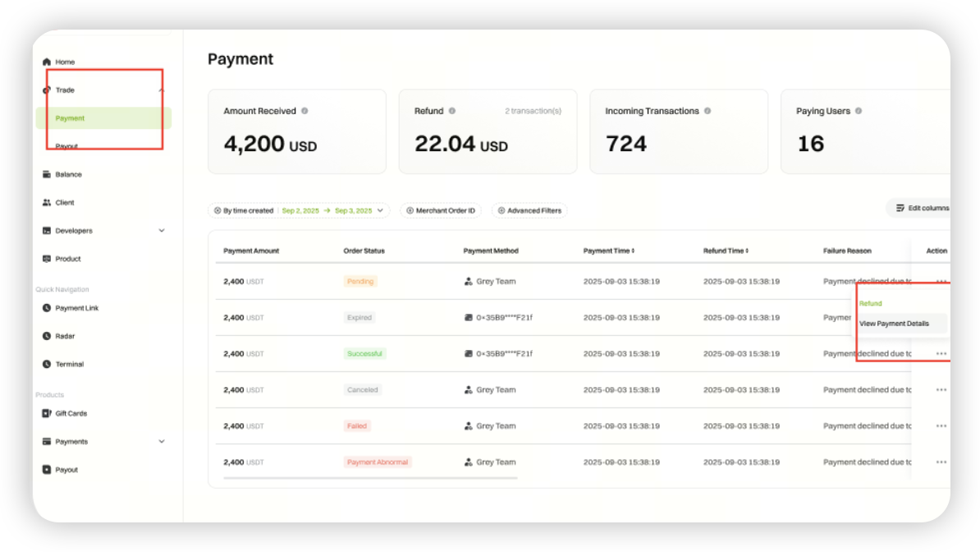Expand the Developers sidebar section
The image size is (980, 552).
click(162, 231)
